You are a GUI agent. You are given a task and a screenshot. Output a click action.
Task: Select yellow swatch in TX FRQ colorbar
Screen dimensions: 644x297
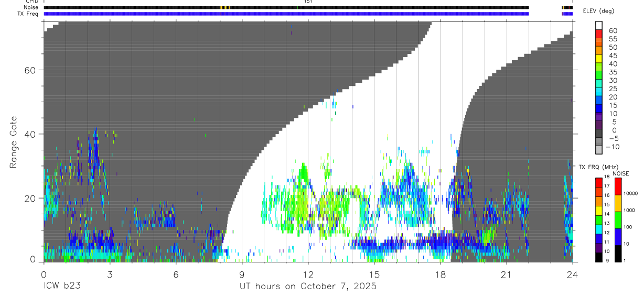coord(599,211)
